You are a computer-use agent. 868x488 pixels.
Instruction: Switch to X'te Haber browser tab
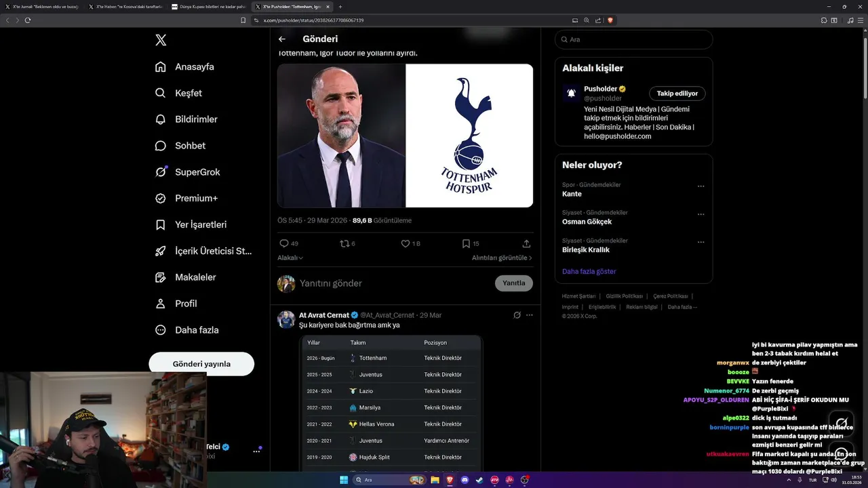tap(126, 6)
